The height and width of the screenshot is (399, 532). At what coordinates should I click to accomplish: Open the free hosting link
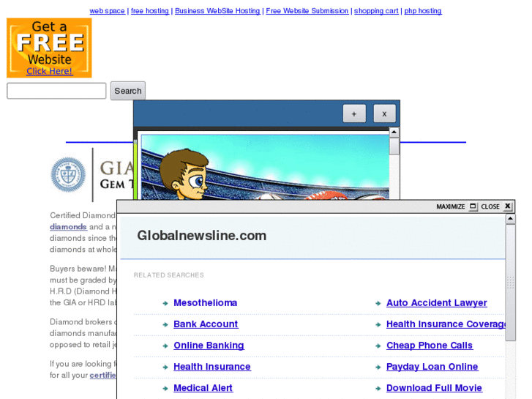[x=150, y=11]
